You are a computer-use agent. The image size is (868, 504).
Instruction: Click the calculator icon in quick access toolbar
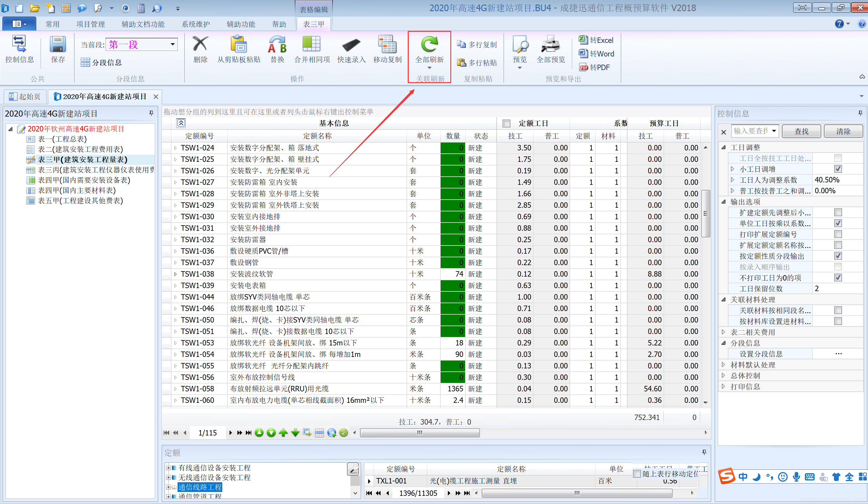click(x=141, y=8)
